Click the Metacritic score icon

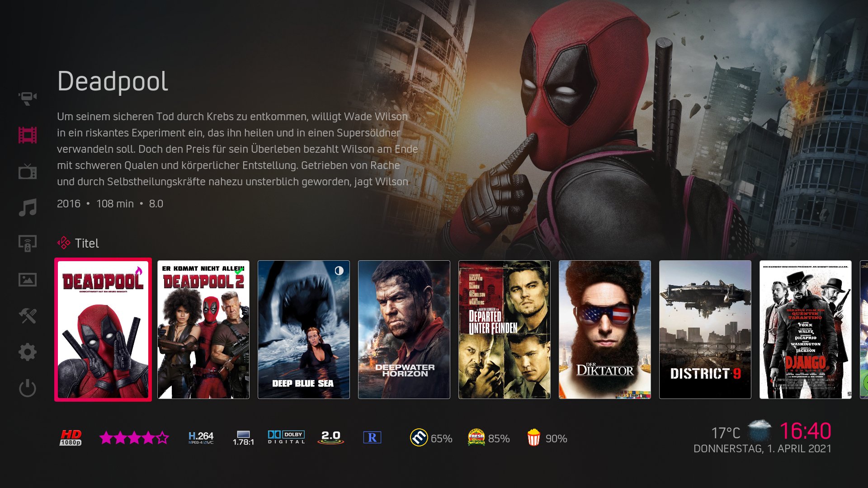[x=419, y=437]
